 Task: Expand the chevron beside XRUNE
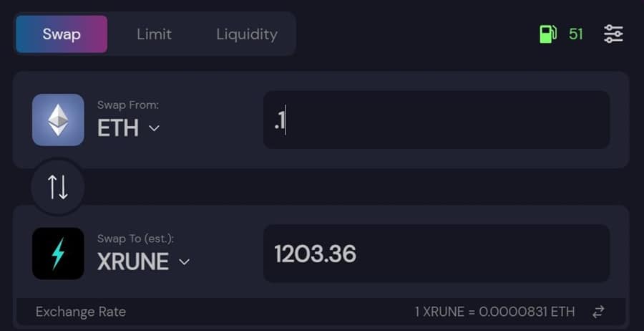184,262
